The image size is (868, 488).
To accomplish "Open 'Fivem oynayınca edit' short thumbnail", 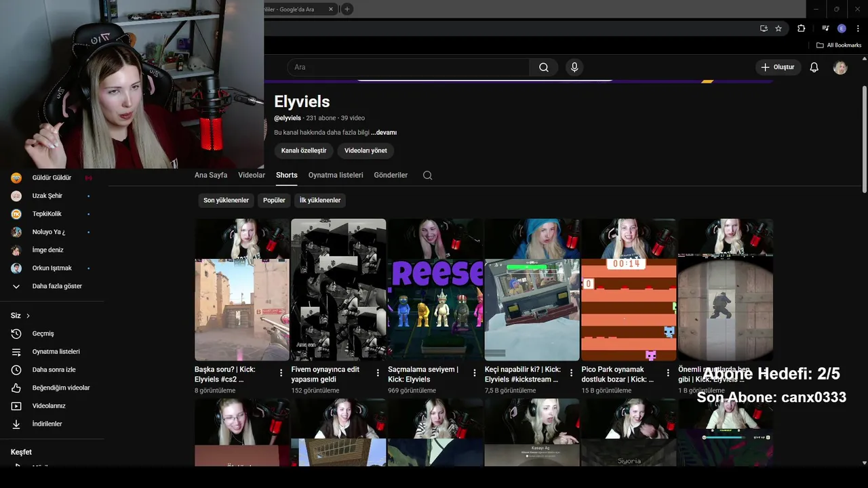I will click(x=338, y=289).
